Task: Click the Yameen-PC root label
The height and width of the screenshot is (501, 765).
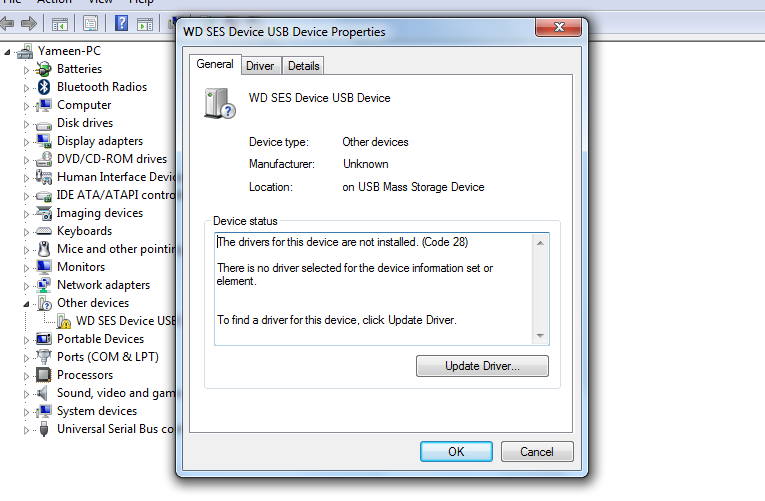Action: coord(69,51)
